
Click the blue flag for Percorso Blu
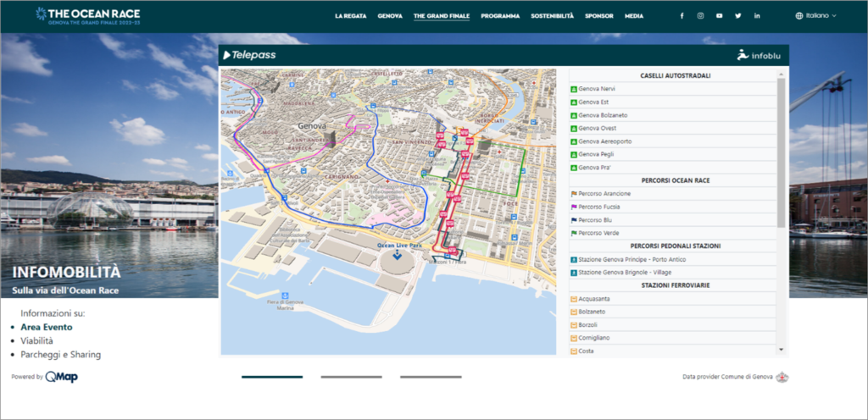pyautogui.click(x=574, y=220)
